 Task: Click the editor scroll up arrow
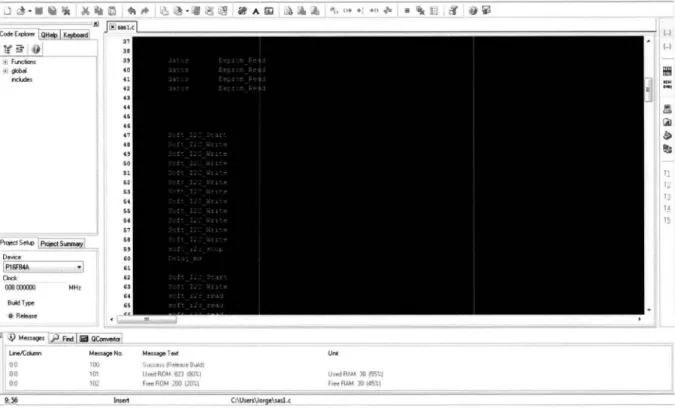648,41
